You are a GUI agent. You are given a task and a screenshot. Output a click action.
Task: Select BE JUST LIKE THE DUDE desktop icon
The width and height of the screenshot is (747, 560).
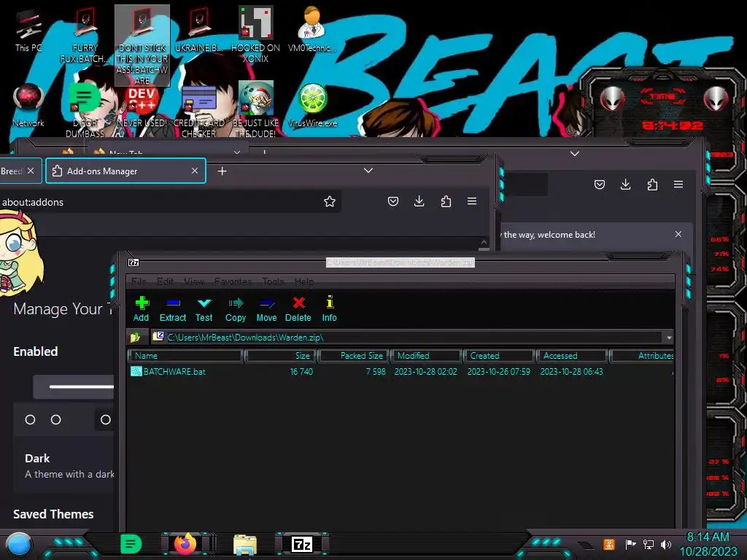point(255,110)
